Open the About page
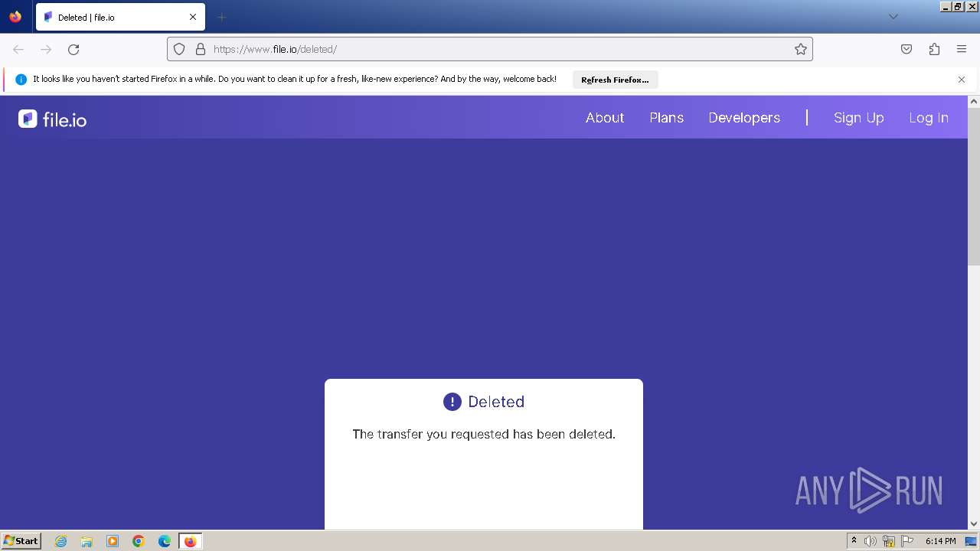The image size is (980, 551). pyautogui.click(x=605, y=118)
